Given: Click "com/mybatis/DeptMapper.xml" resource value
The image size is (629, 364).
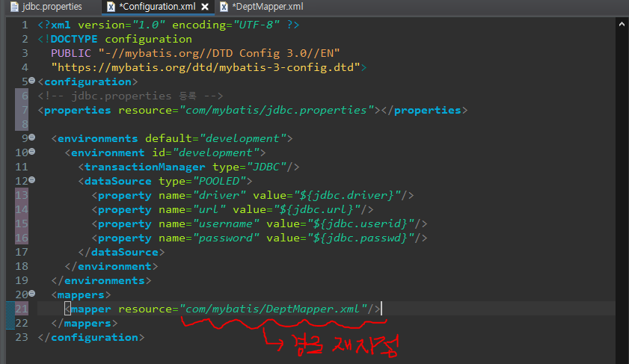Looking at the screenshot, I should (x=273, y=309).
